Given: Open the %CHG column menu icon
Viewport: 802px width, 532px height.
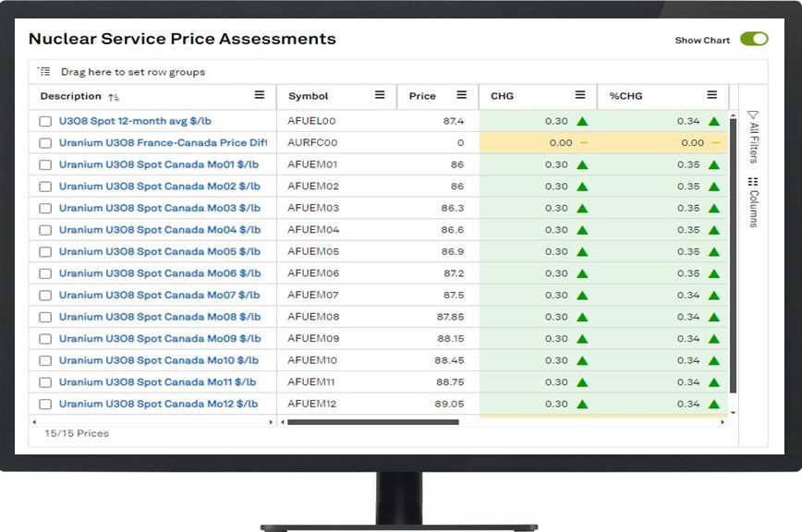Looking at the screenshot, I should pyautogui.click(x=711, y=96).
